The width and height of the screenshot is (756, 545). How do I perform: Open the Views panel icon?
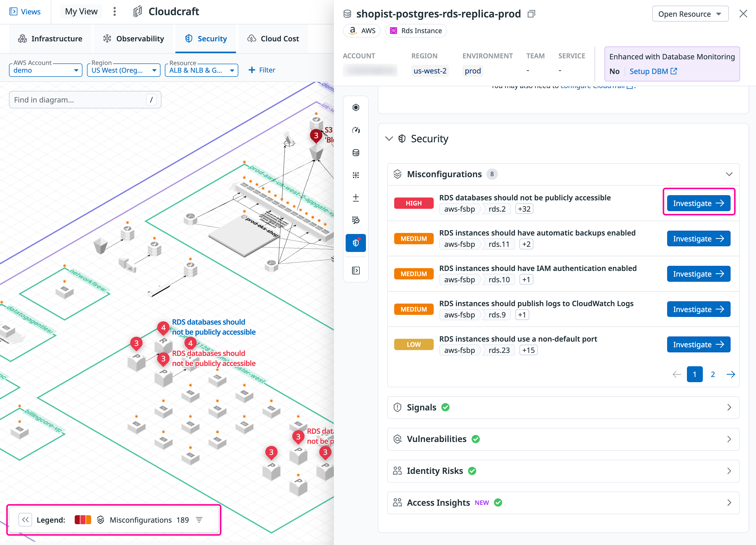[13, 12]
